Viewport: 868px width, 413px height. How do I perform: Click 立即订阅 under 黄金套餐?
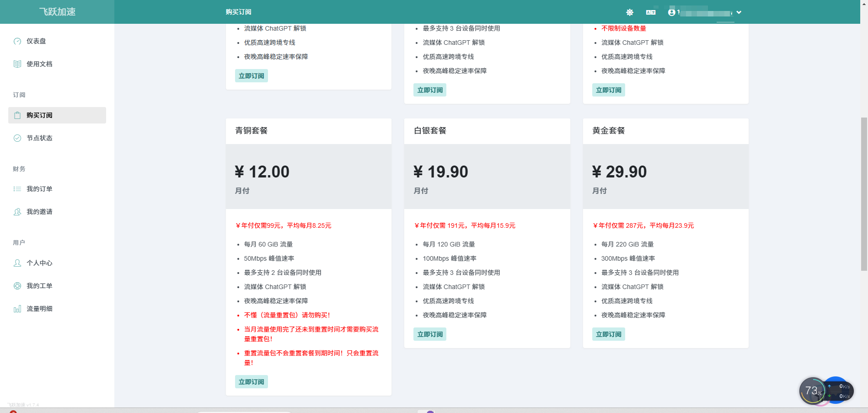click(x=609, y=334)
